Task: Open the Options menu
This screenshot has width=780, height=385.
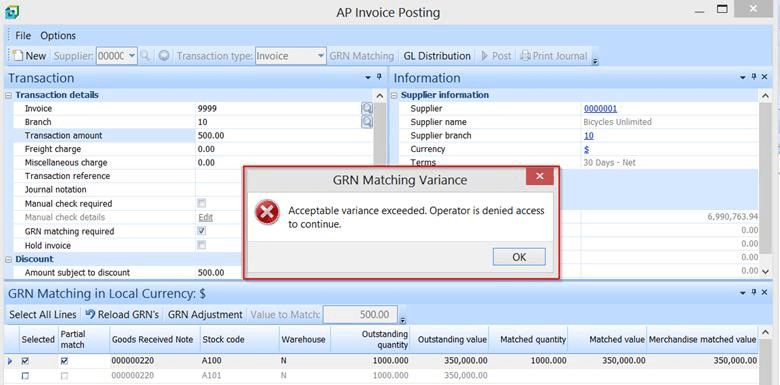Action: (x=58, y=36)
